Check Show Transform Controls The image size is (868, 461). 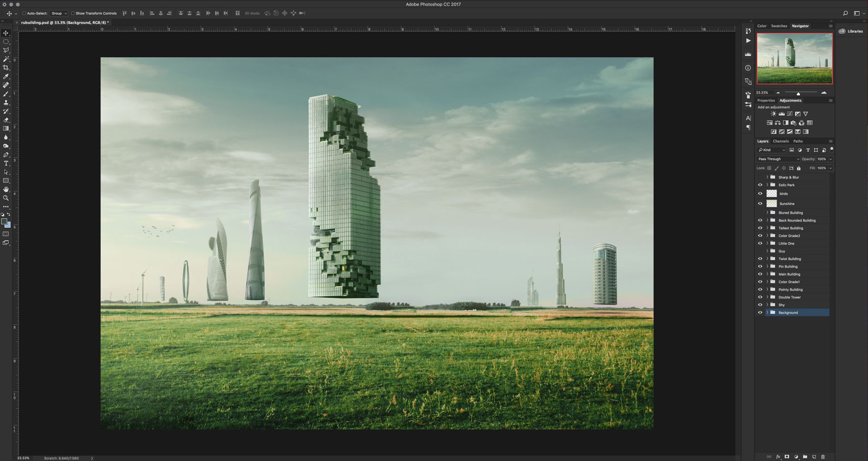pyautogui.click(x=73, y=13)
